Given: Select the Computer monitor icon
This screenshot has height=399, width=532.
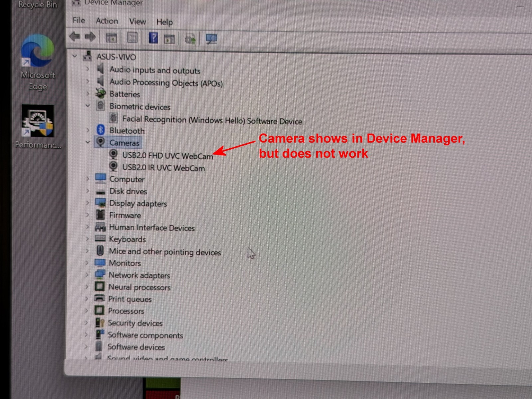Looking at the screenshot, I should (100, 179).
